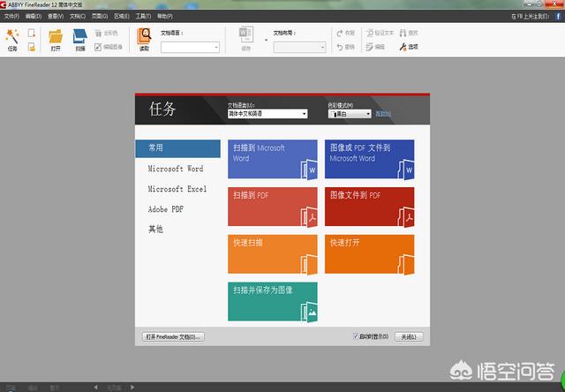Screen dimensions: 565x392
Task: Start the 扫描到 Microsoft Word task tile
Action: tap(272, 159)
